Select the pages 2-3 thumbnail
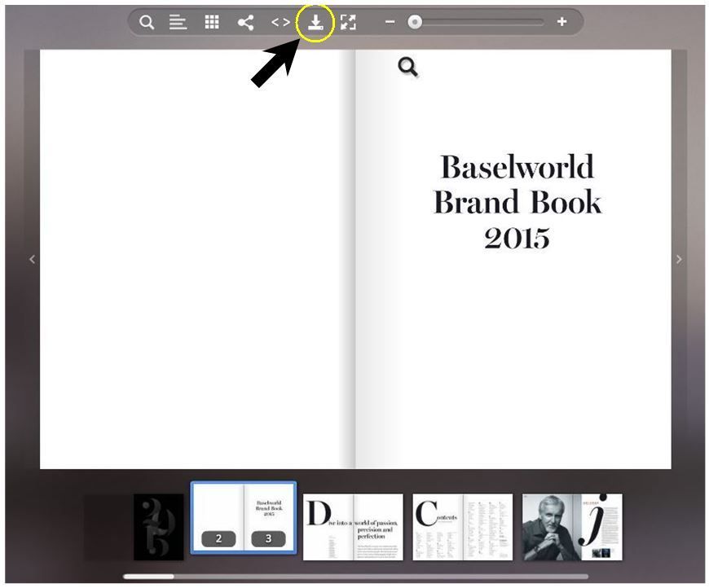This screenshot has height=588, width=709. coord(244,517)
